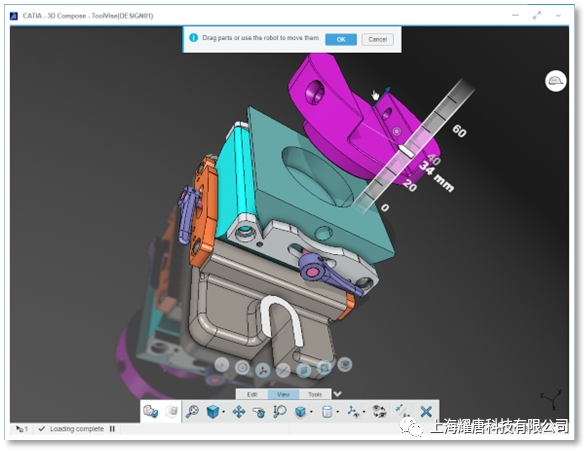Open the Tools tab
The height and width of the screenshot is (453, 588).
point(315,394)
